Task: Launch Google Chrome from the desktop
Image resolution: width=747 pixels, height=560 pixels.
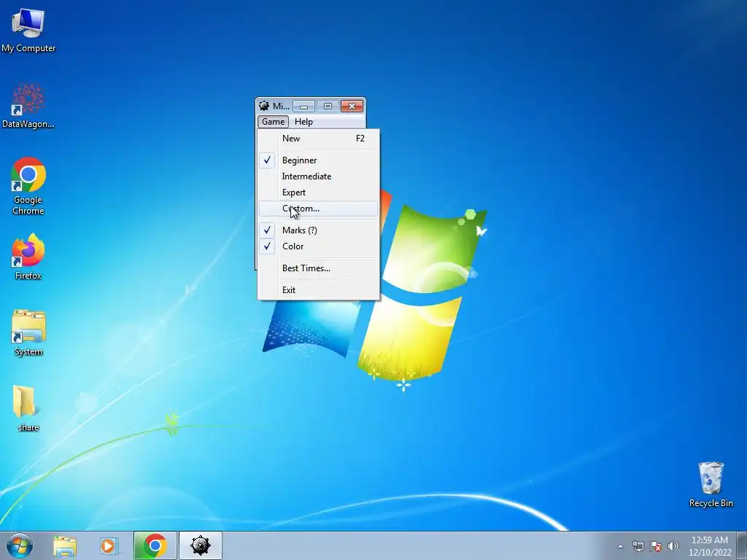Action: (x=28, y=186)
